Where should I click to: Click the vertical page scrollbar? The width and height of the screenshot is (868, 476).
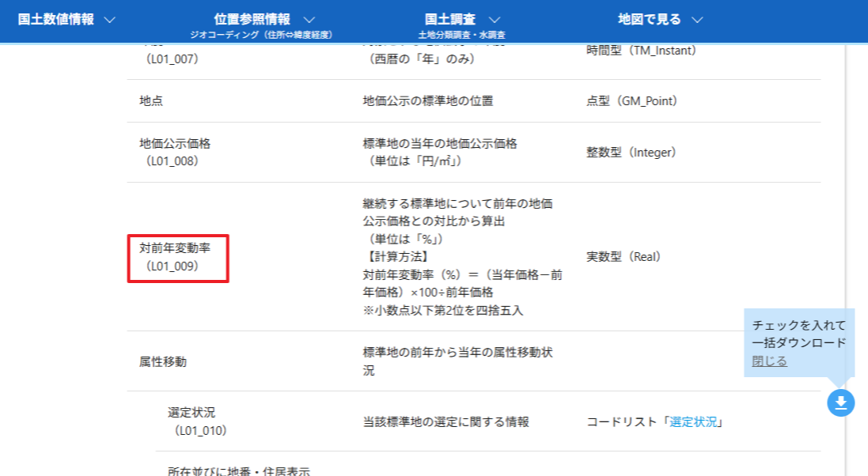(x=846, y=237)
